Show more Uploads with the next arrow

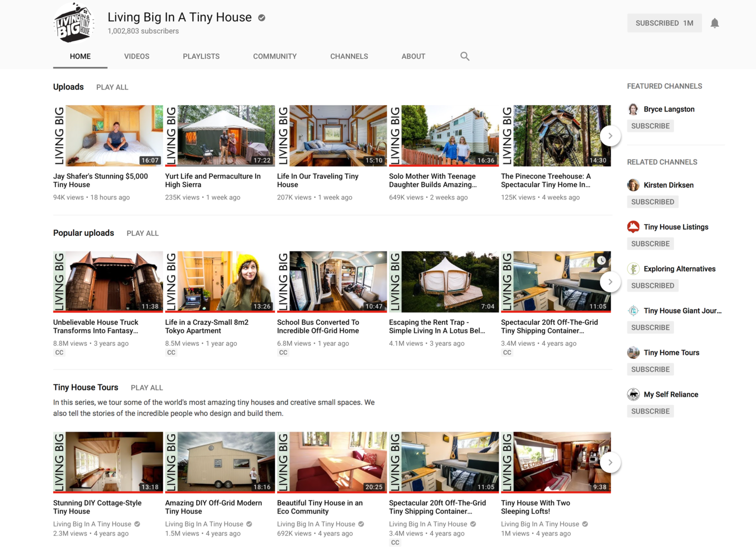(x=610, y=136)
